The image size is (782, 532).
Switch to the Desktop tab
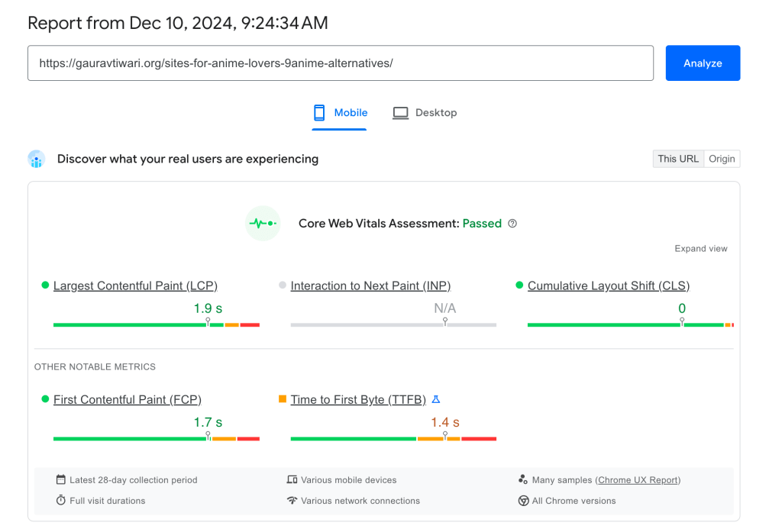[x=425, y=112]
